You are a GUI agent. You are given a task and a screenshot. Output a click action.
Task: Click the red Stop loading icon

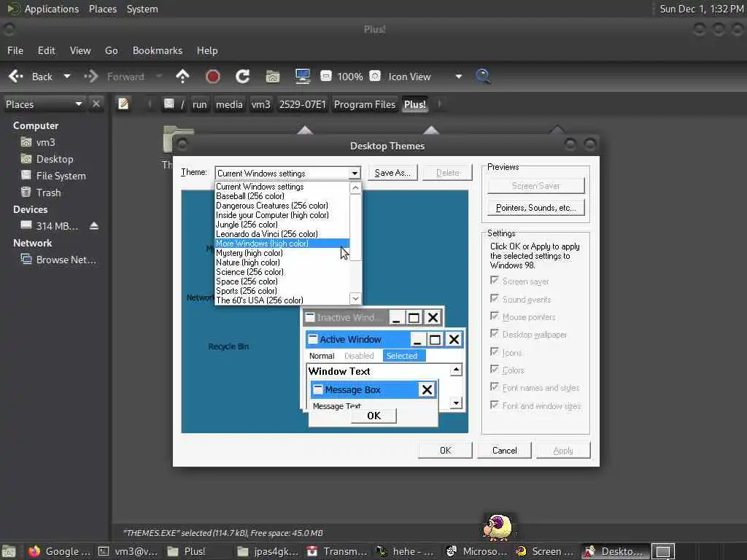point(213,77)
